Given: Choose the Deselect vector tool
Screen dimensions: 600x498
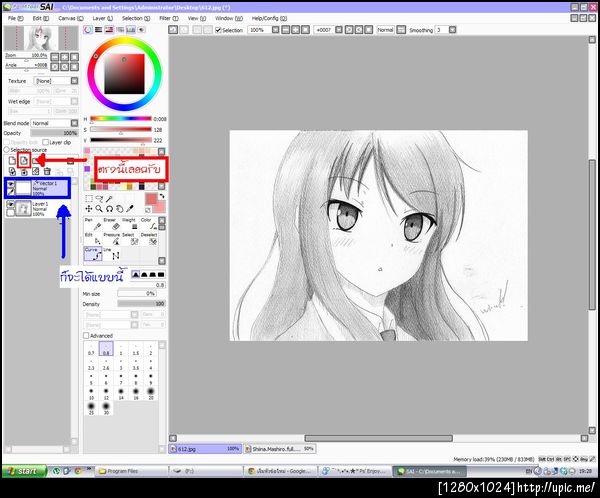Looking at the screenshot, I should (148, 239).
